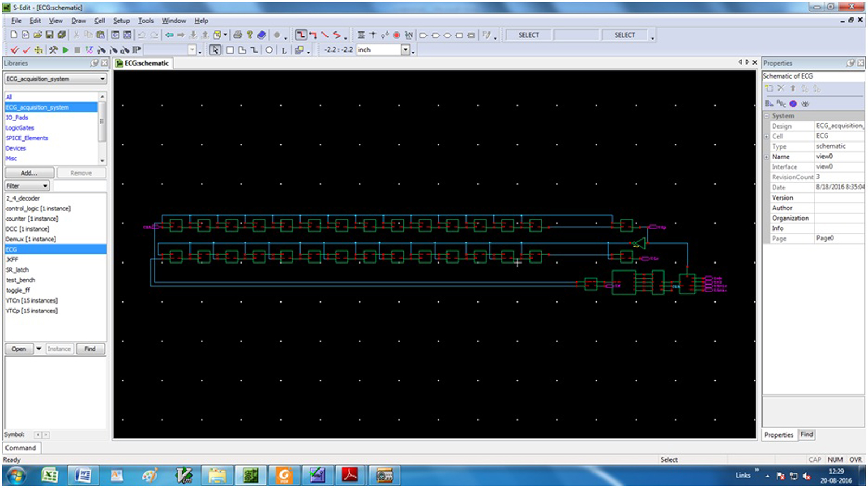The image size is (868, 488).
Task: Click the red solder dot icon
Action: [x=397, y=35]
